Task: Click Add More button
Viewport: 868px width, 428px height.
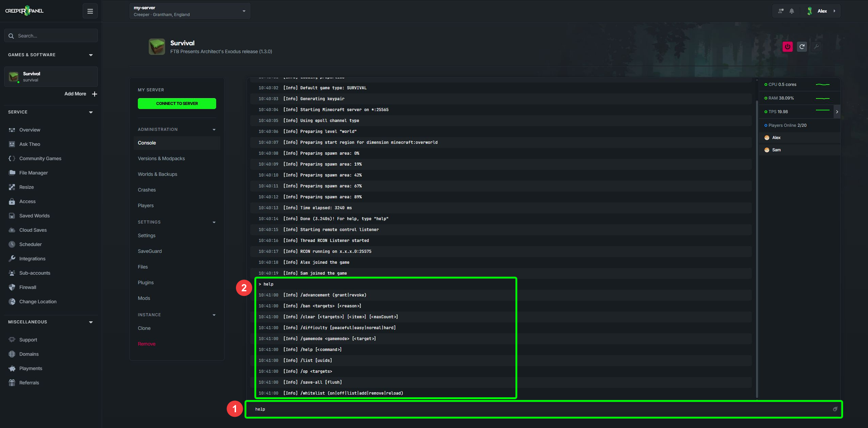Action: [81, 94]
